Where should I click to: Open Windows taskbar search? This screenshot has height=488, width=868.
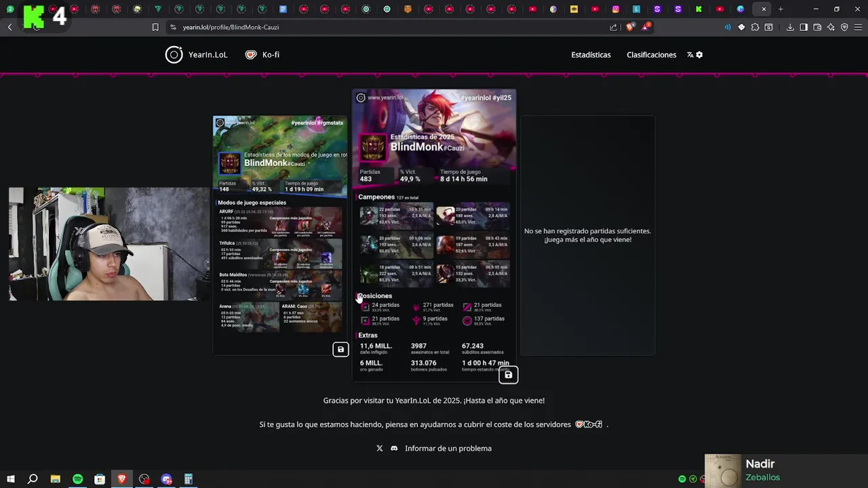point(33,479)
